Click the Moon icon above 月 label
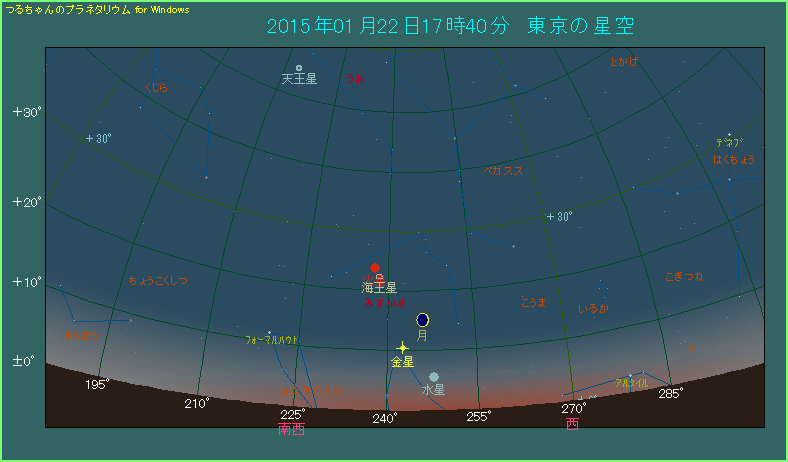 pyautogui.click(x=422, y=319)
